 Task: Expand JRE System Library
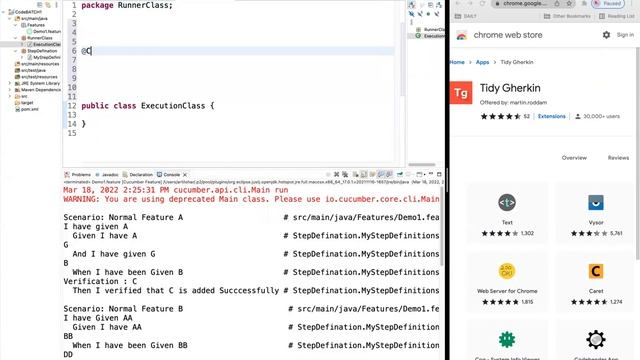pos(10,83)
